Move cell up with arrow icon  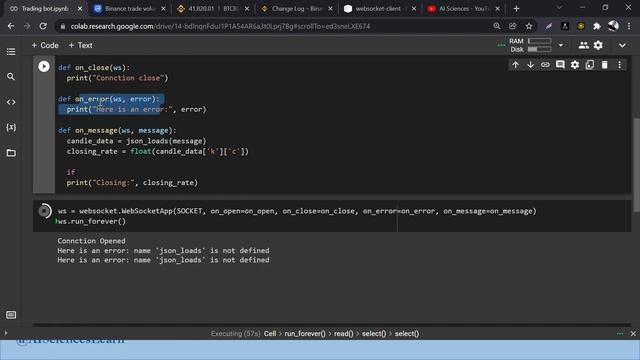(x=516, y=65)
